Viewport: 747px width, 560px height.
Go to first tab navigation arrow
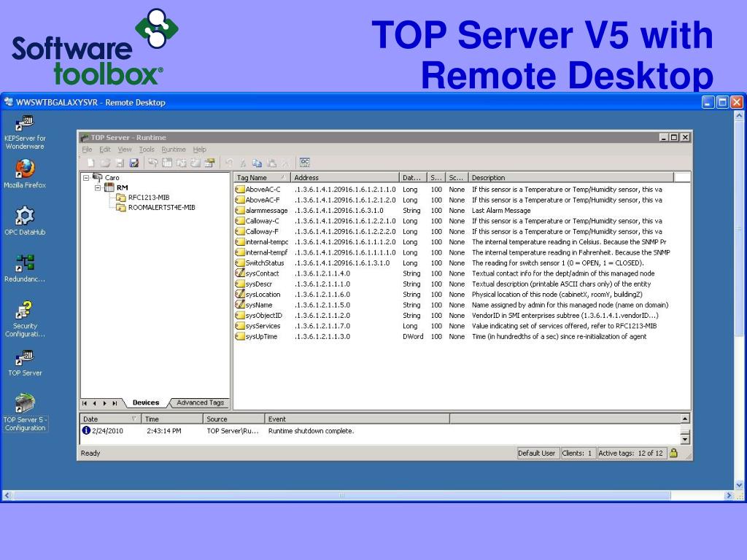click(x=85, y=403)
